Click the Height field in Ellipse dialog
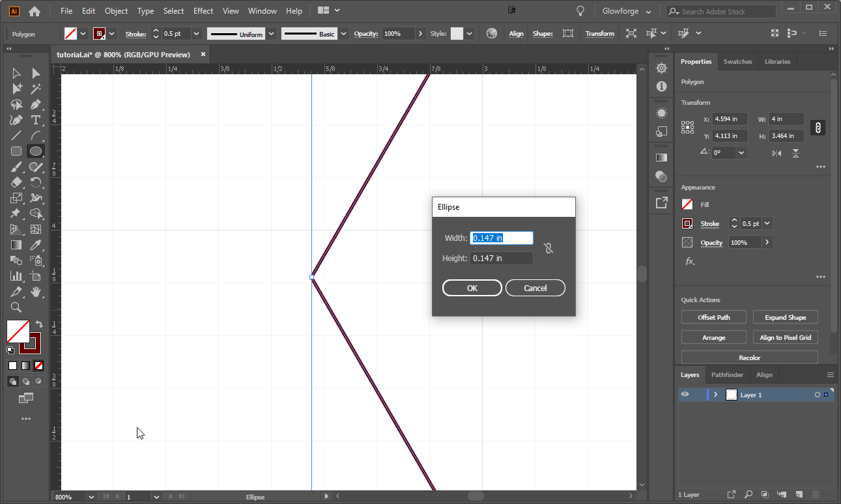 click(502, 259)
